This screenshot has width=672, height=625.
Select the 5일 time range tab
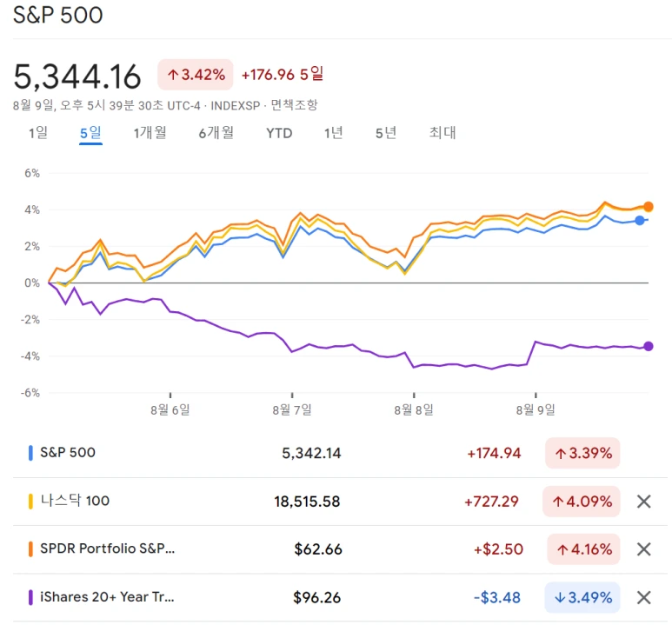91,133
